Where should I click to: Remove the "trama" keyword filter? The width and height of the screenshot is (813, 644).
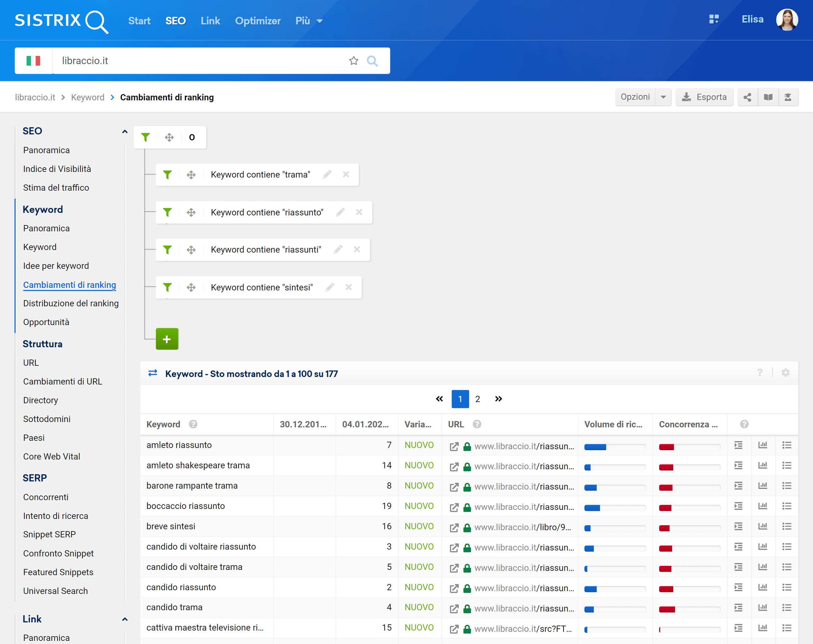coord(346,174)
